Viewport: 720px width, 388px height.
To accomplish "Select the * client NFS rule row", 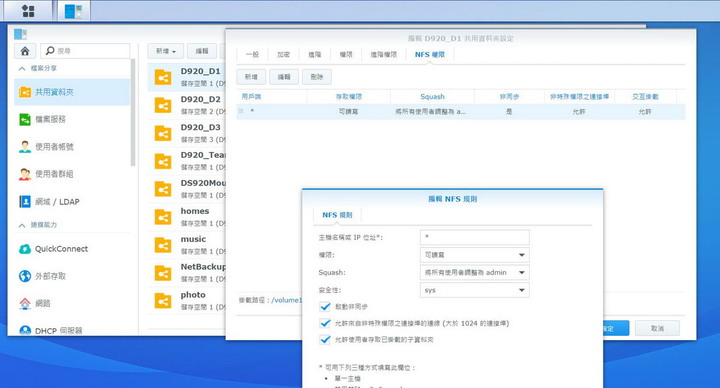I will [x=461, y=112].
